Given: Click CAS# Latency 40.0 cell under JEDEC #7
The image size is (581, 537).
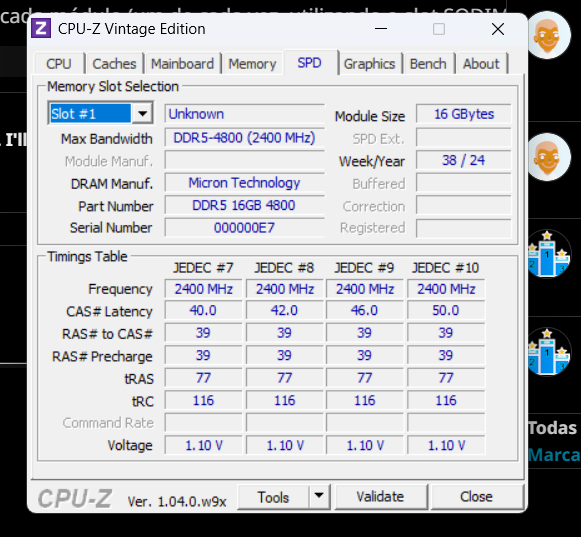Looking at the screenshot, I should point(203,310).
